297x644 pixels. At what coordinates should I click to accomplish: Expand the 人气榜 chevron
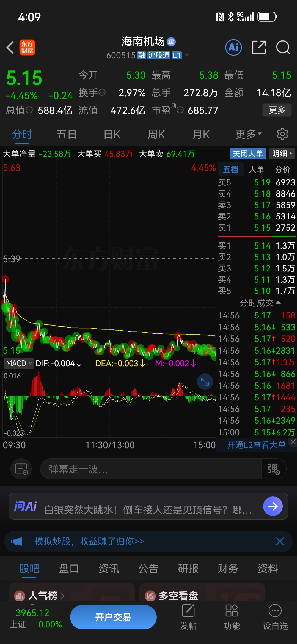62,596
